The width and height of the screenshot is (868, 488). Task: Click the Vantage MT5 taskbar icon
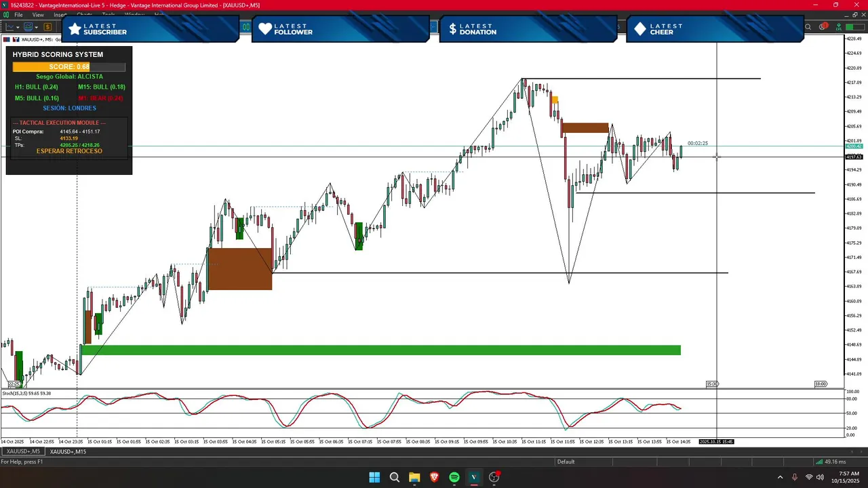click(x=474, y=477)
